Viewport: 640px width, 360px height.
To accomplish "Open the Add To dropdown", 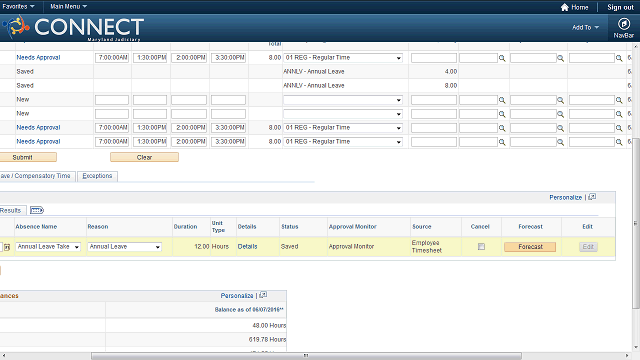I will pyautogui.click(x=585, y=27).
